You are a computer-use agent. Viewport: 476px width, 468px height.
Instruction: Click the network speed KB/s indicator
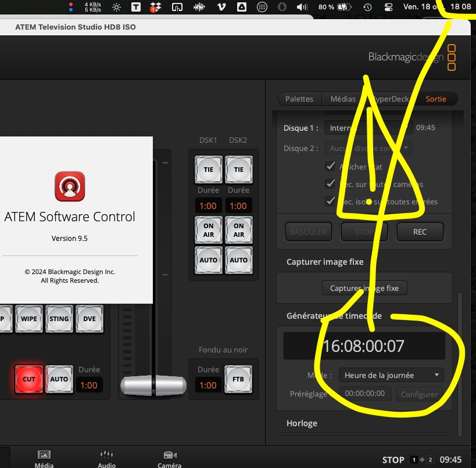92,7
